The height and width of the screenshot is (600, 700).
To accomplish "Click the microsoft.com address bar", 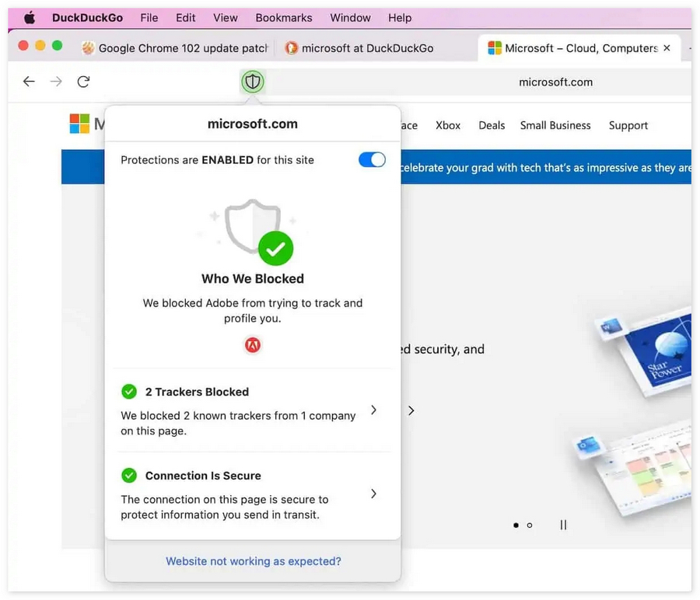I will tap(555, 82).
